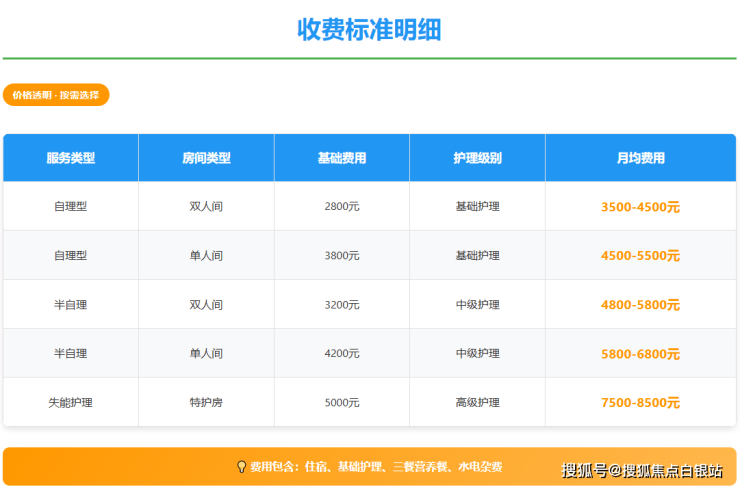Click the 3500-4500元 monthly price
The width and height of the screenshot is (740, 487).
point(640,207)
